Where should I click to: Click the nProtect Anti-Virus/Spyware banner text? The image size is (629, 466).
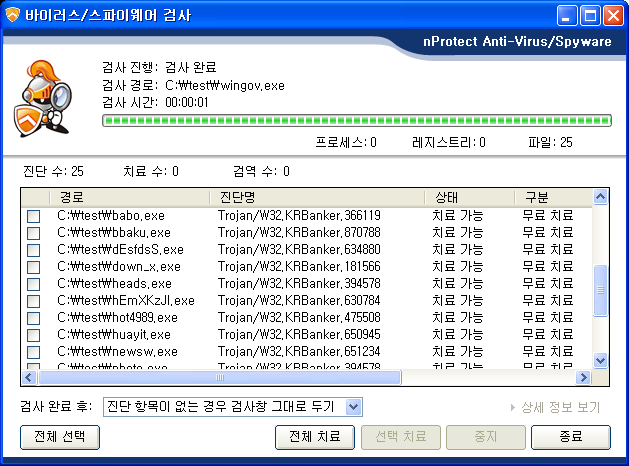click(x=517, y=42)
